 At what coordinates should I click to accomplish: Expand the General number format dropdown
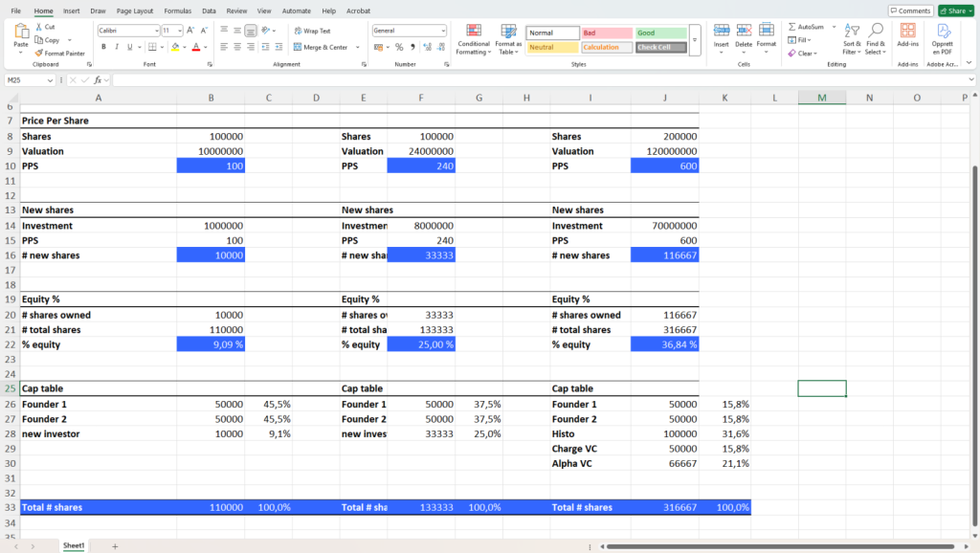[443, 31]
